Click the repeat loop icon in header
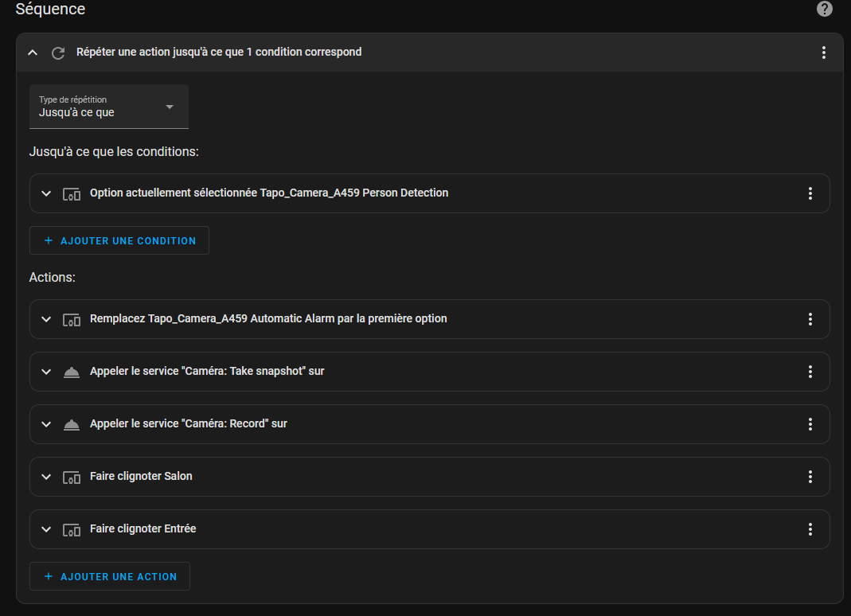 point(58,53)
